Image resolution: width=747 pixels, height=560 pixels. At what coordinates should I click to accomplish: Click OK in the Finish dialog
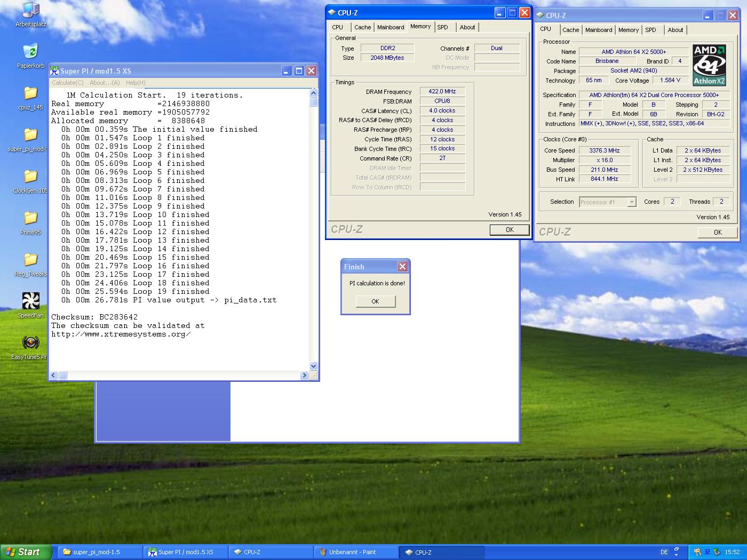(375, 301)
